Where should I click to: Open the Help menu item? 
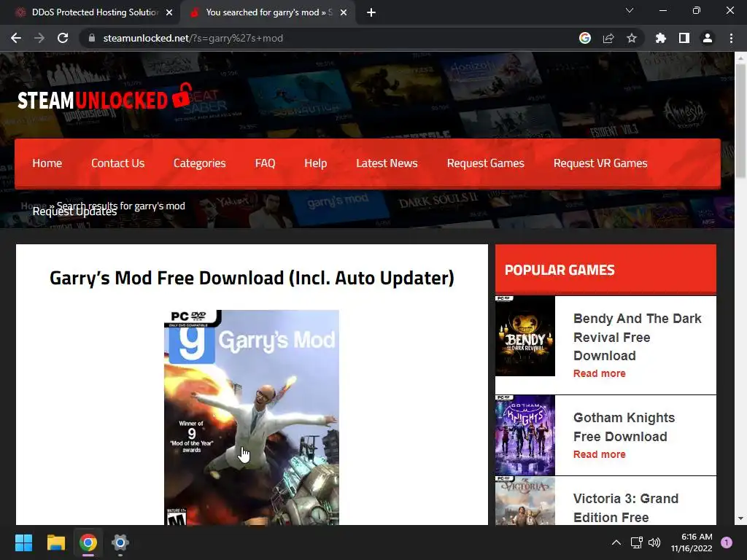point(315,163)
